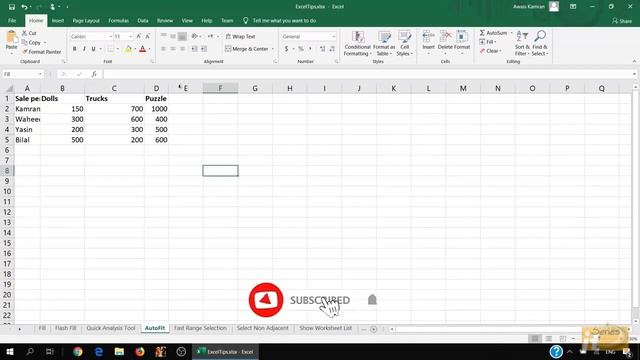The height and width of the screenshot is (360, 640).
Task: Toggle bold formatting
Action: [x=75, y=49]
